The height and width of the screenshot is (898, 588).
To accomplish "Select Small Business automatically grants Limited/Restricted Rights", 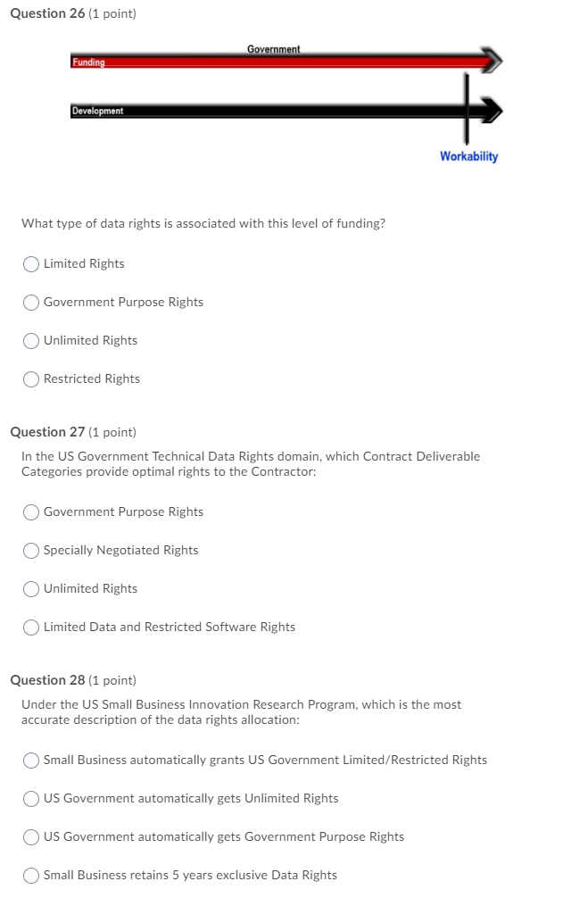I will pos(31,760).
